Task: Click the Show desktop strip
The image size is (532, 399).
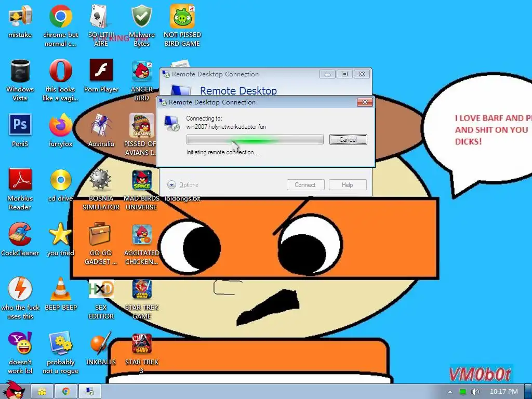Action: tap(528, 392)
